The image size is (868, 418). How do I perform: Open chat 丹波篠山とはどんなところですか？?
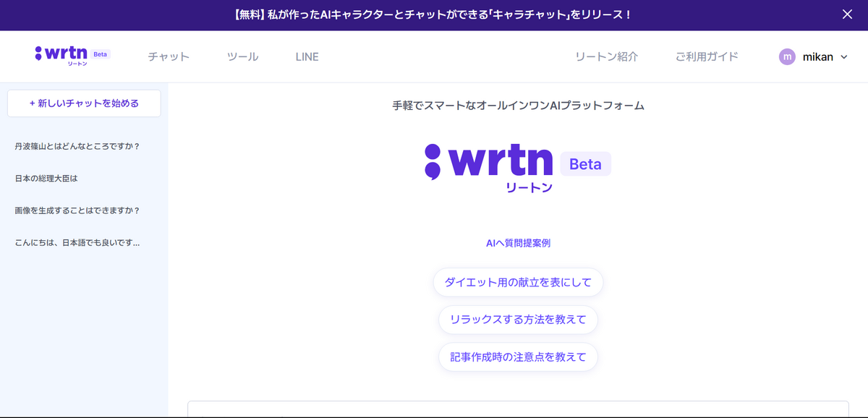(77, 146)
